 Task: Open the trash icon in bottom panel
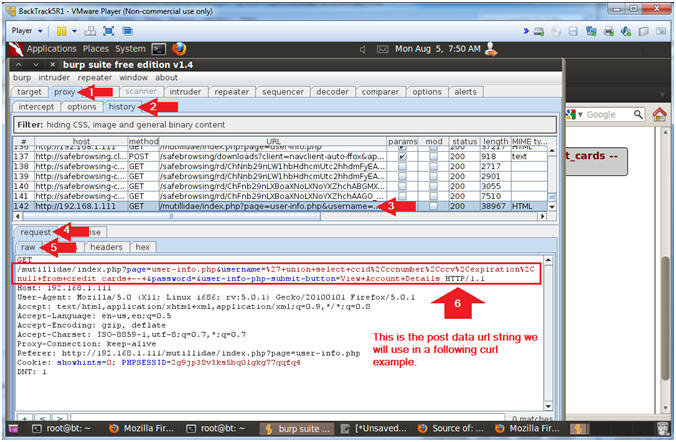pos(663,428)
